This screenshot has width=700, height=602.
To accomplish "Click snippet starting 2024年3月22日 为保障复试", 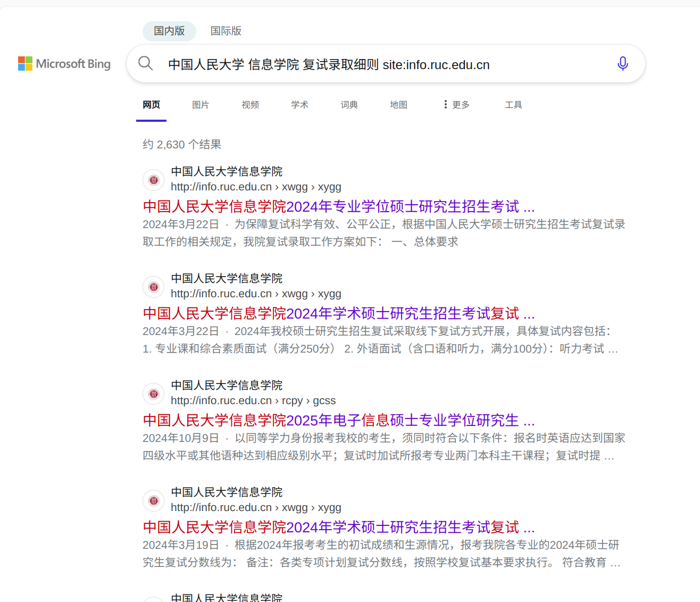I will [x=384, y=233].
